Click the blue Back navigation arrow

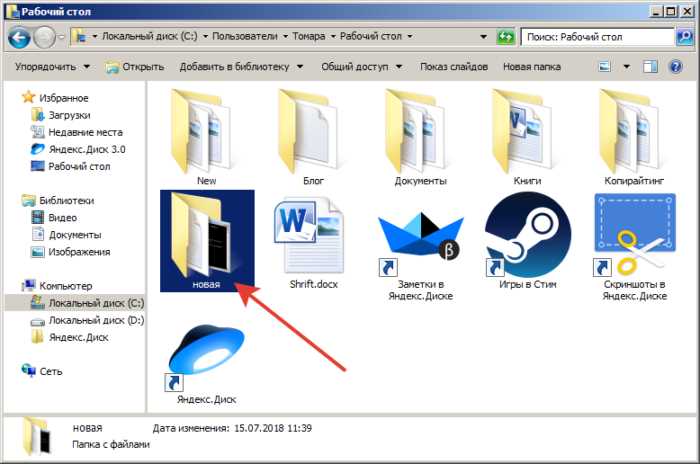coord(20,38)
